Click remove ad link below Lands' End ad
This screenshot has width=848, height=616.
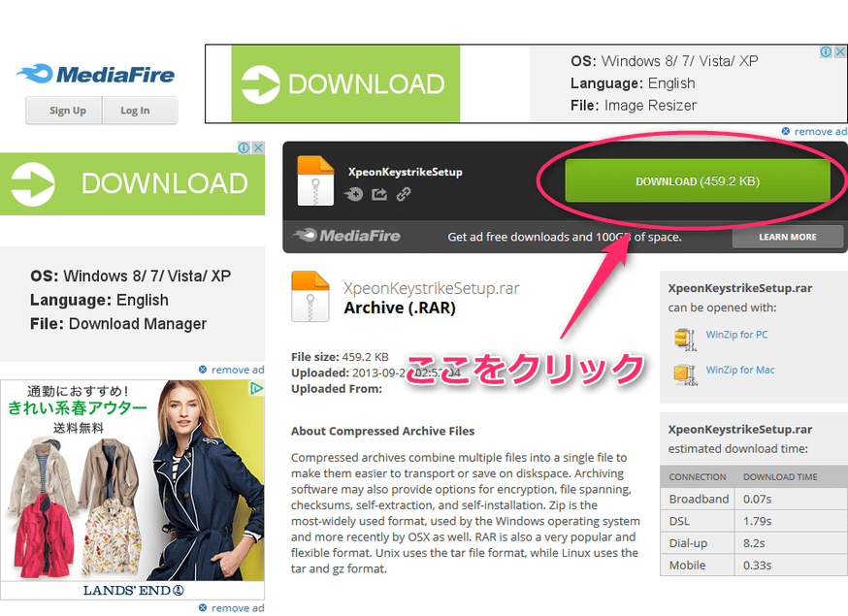[x=232, y=608]
